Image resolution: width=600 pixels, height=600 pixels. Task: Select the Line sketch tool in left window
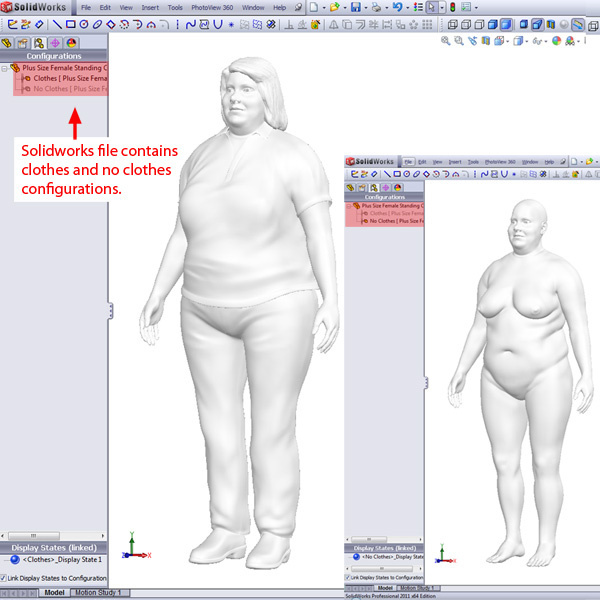coord(56,22)
